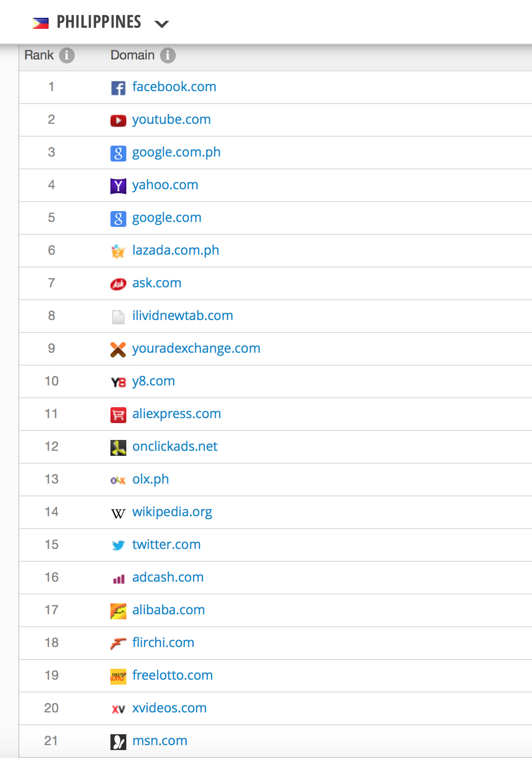Expand the Philippines country dropdown chevron
Viewport: 532px width, 758px height.
tap(162, 23)
